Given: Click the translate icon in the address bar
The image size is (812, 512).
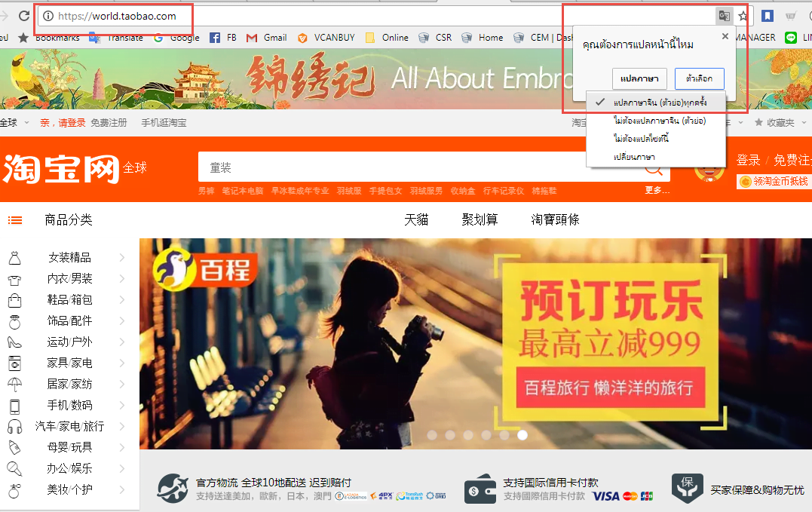Looking at the screenshot, I should click(x=724, y=16).
